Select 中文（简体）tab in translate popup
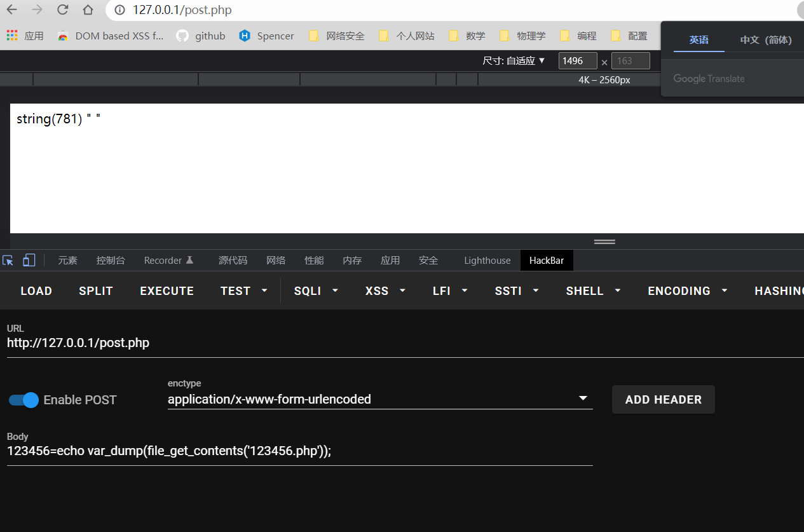Screen dimensions: 804x532 (x=766, y=39)
